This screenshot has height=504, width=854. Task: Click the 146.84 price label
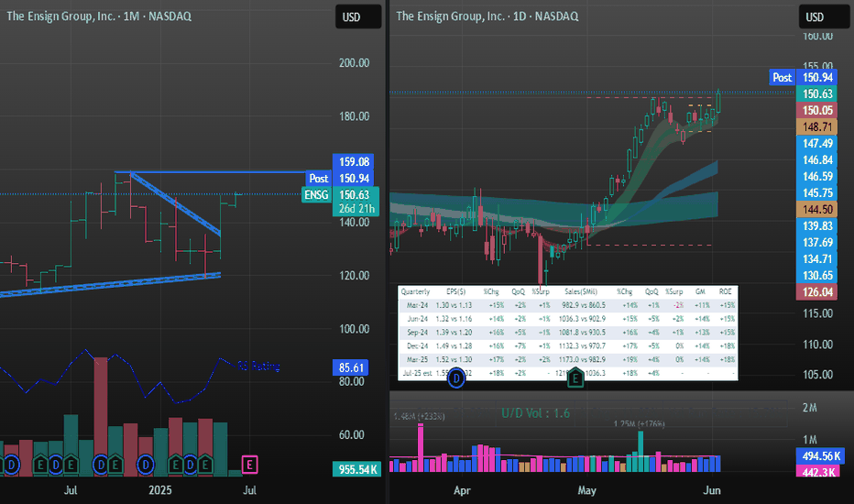(817, 160)
